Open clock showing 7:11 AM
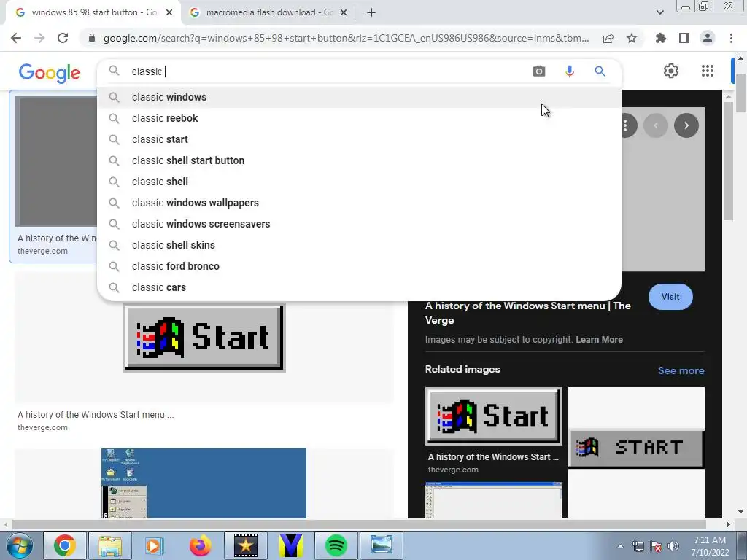 click(710, 546)
